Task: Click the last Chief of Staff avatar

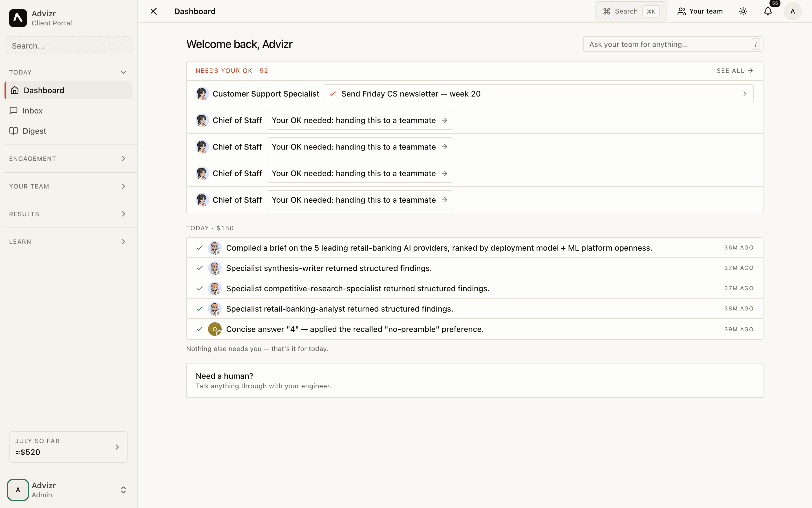Action: [202, 200]
